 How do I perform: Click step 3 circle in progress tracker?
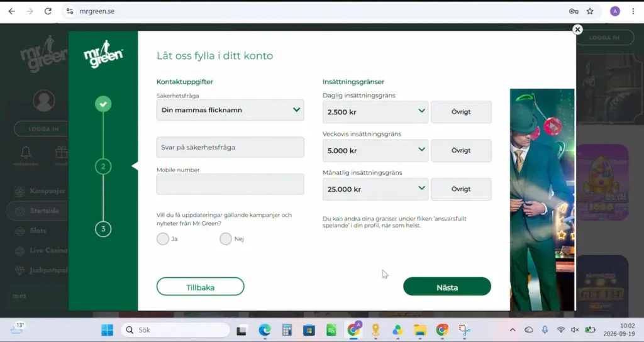coord(103,229)
